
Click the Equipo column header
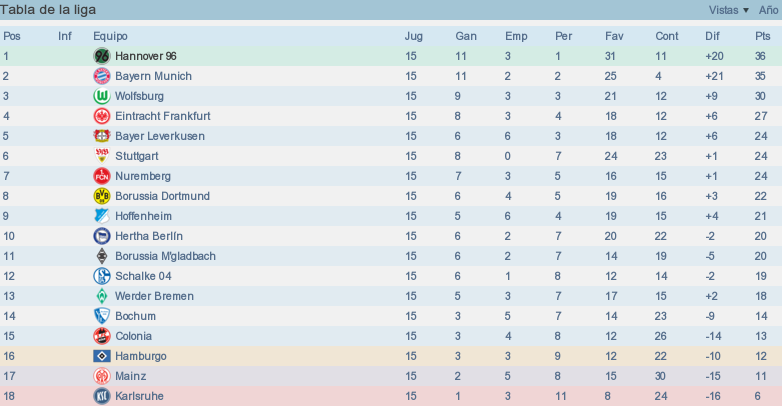point(110,36)
